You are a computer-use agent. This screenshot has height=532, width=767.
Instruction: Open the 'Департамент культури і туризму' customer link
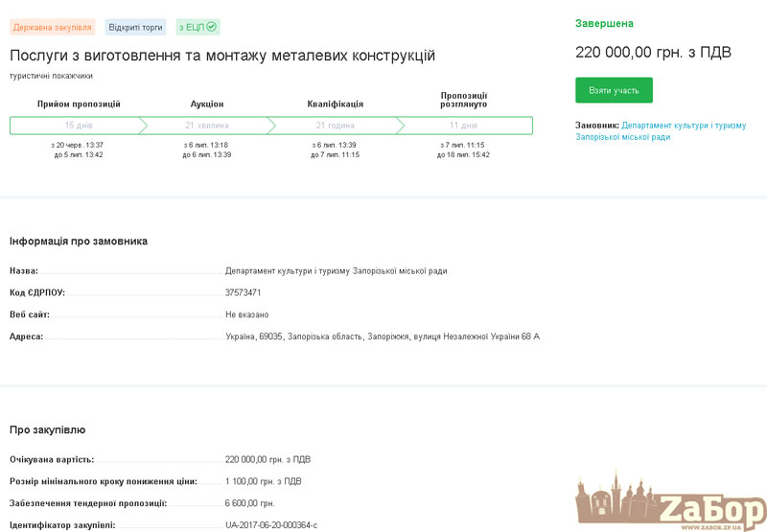click(661, 131)
